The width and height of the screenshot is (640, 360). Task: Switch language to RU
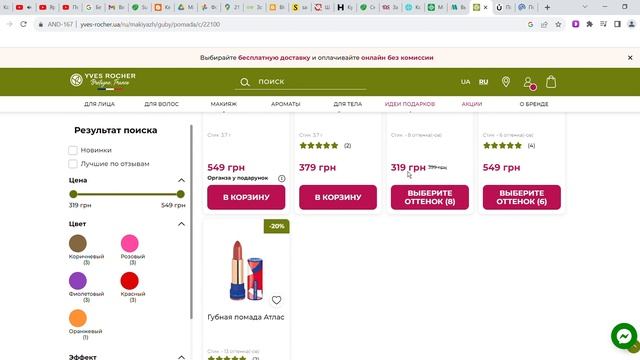(483, 82)
